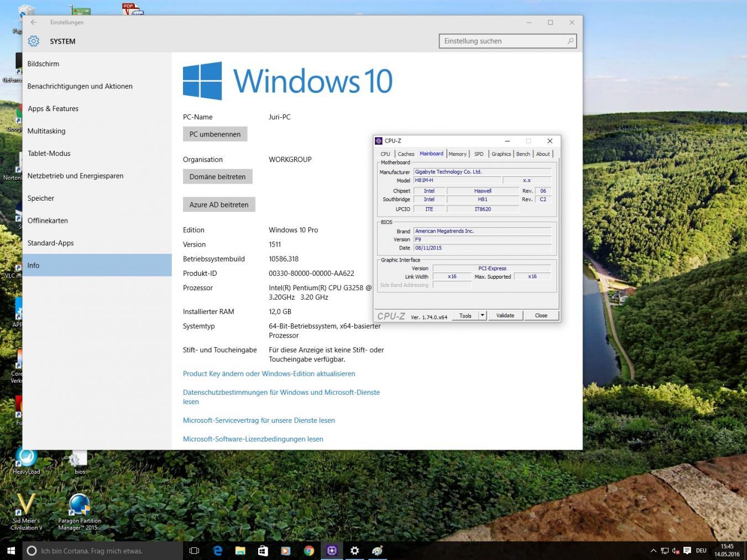Click the PC umbenennen button
Screen dimensions: 747x560
pyautogui.click(x=215, y=134)
